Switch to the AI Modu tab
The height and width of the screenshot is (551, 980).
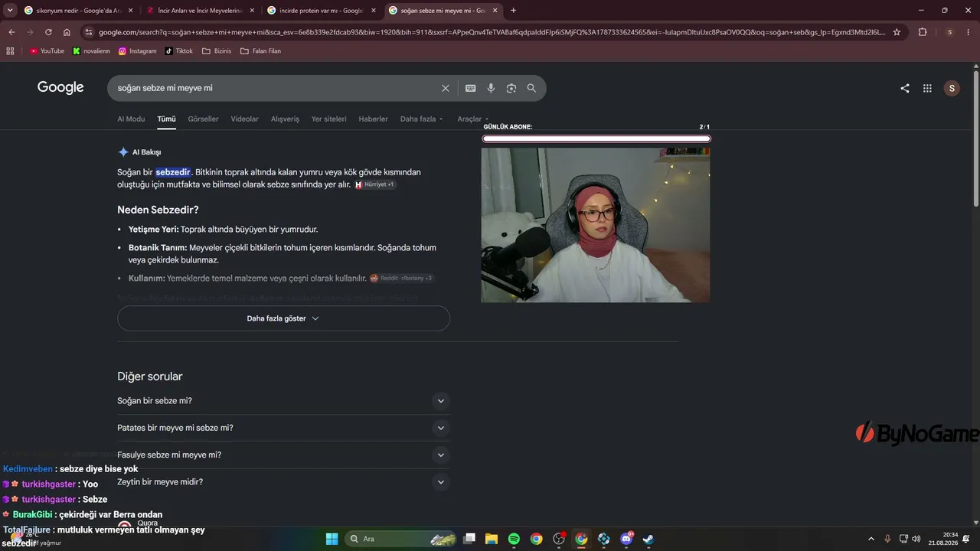(x=131, y=119)
